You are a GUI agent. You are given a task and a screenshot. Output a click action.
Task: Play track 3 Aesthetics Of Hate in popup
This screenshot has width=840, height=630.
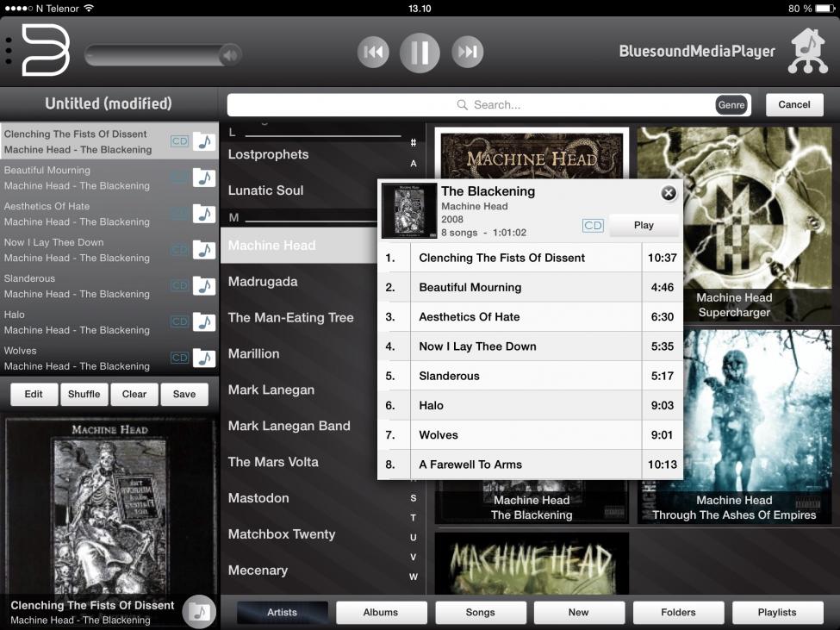click(x=531, y=316)
